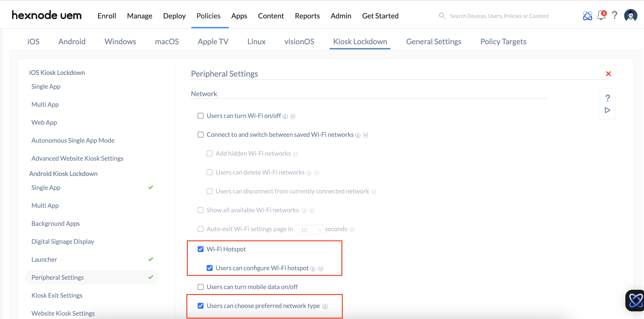This screenshot has width=644, height=319.
Task: Open the help question mark in header
Action: (615, 16)
